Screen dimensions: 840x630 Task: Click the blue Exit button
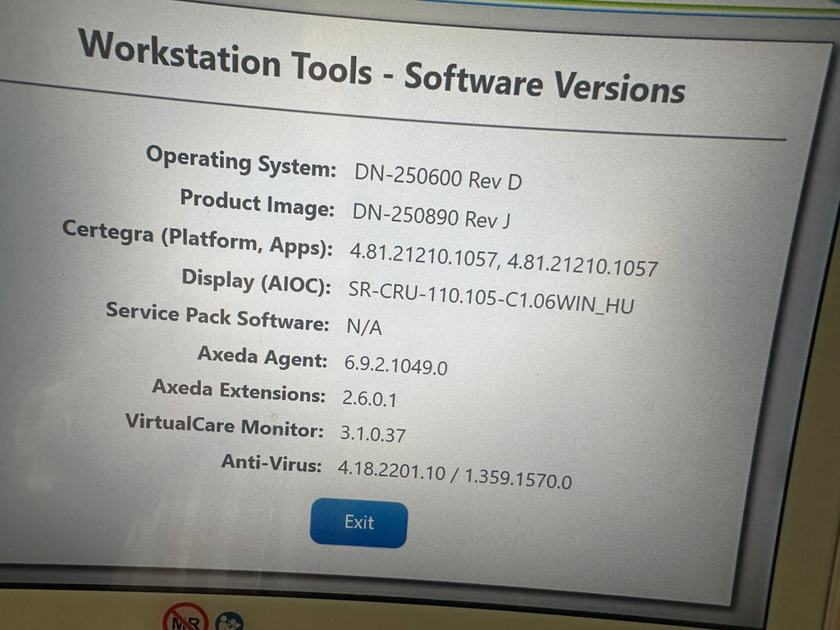[x=358, y=523]
